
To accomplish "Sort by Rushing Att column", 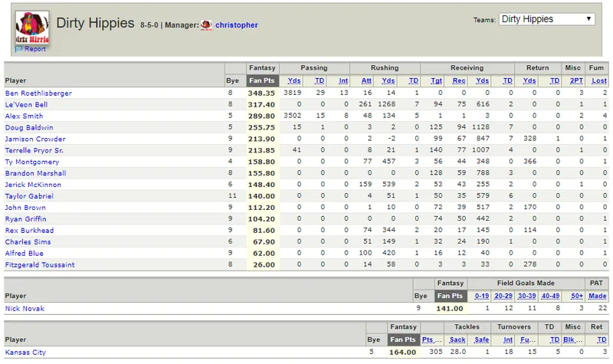I will (366, 80).
